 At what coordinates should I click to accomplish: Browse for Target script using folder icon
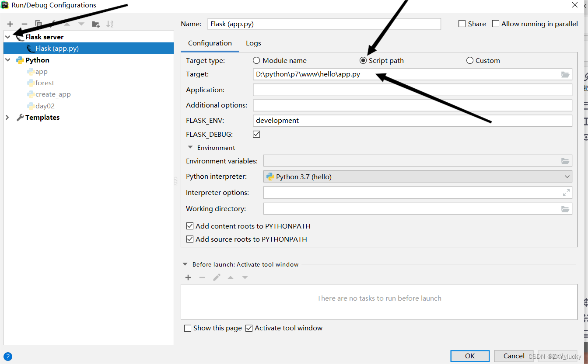[x=565, y=75]
